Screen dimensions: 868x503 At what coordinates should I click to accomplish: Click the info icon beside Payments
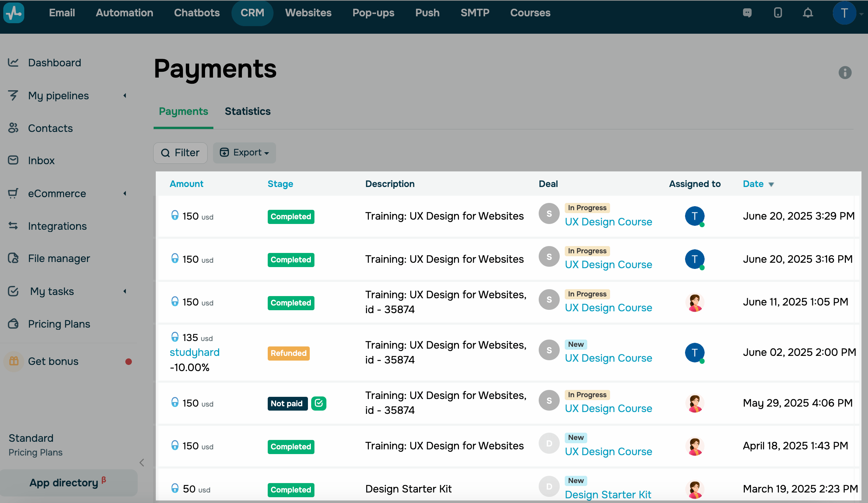845,72
